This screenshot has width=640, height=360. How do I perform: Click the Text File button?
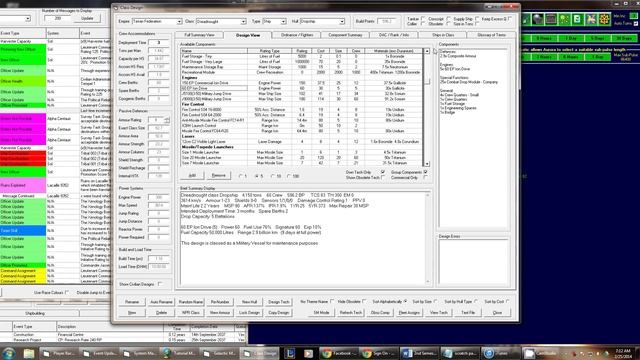[x=468, y=313]
